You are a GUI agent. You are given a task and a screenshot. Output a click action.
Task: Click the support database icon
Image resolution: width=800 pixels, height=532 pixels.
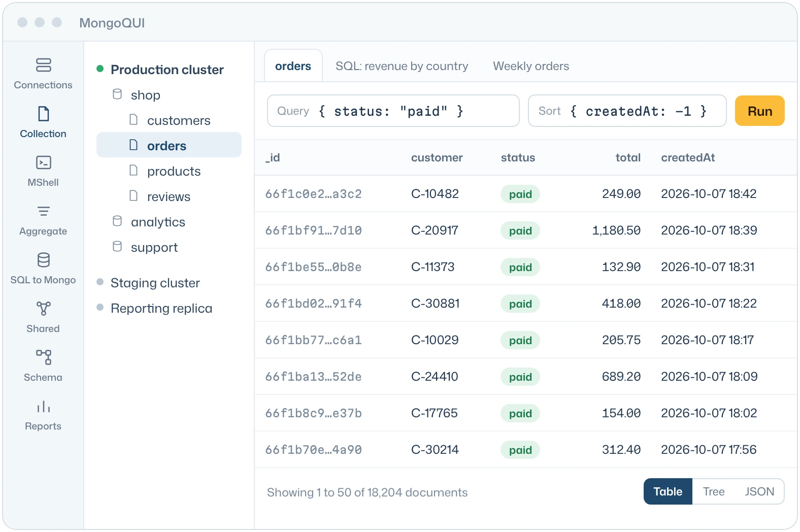click(117, 247)
